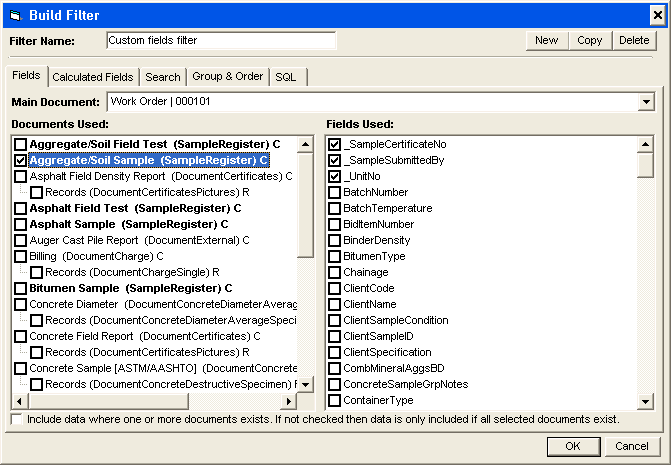Open the SQL tab
The height and width of the screenshot is (465, 671).
click(x=286, y=77)
